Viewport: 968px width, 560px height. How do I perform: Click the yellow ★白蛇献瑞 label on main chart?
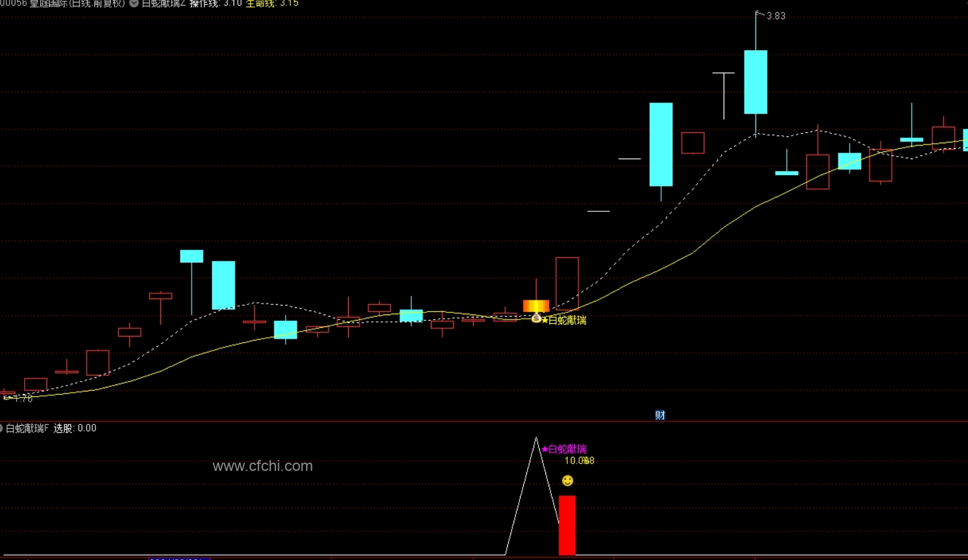tap(564, 320)
